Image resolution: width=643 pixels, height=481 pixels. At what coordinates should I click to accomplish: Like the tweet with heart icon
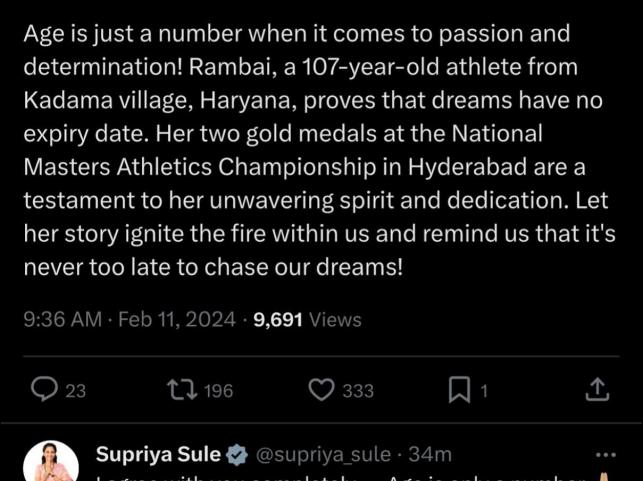pos(320,390)
